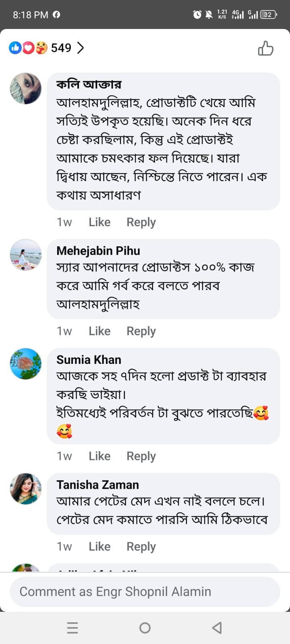Tap the thumbs-up like icon at top right

click(265, 48)
